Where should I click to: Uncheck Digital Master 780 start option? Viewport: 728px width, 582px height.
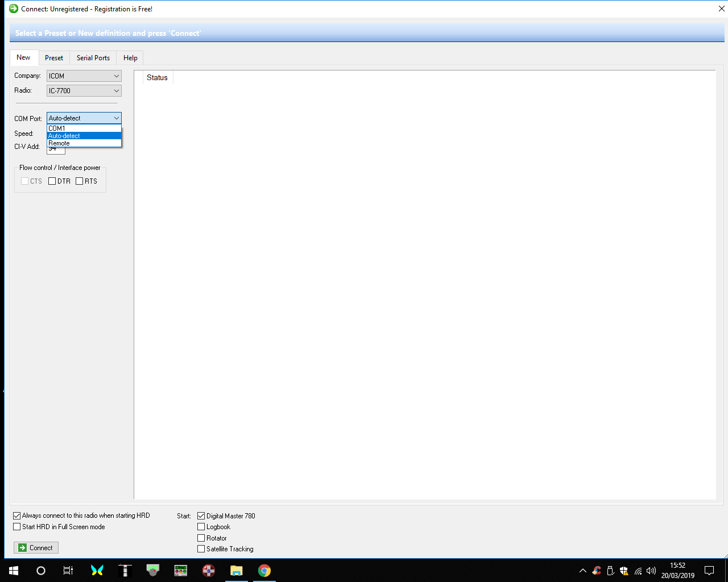coord(201,516)
